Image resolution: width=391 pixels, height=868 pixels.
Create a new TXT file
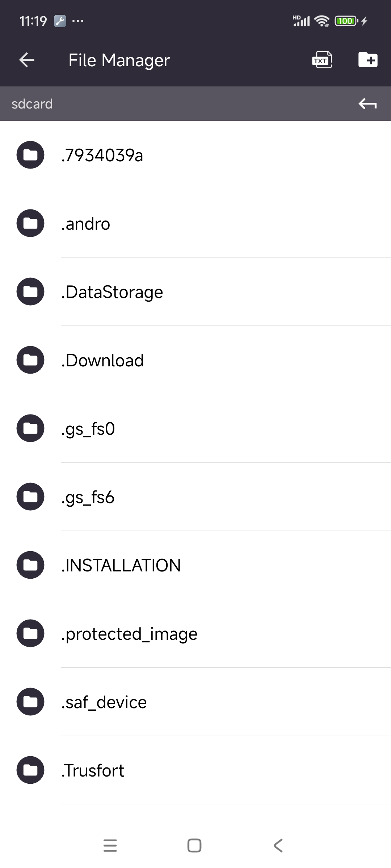tap(322, 60)
